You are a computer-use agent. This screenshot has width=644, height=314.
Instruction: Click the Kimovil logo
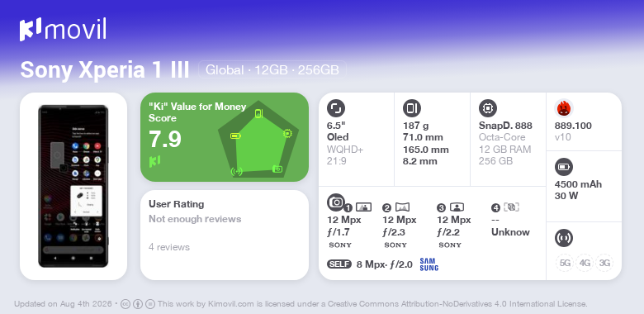(63, 29)
